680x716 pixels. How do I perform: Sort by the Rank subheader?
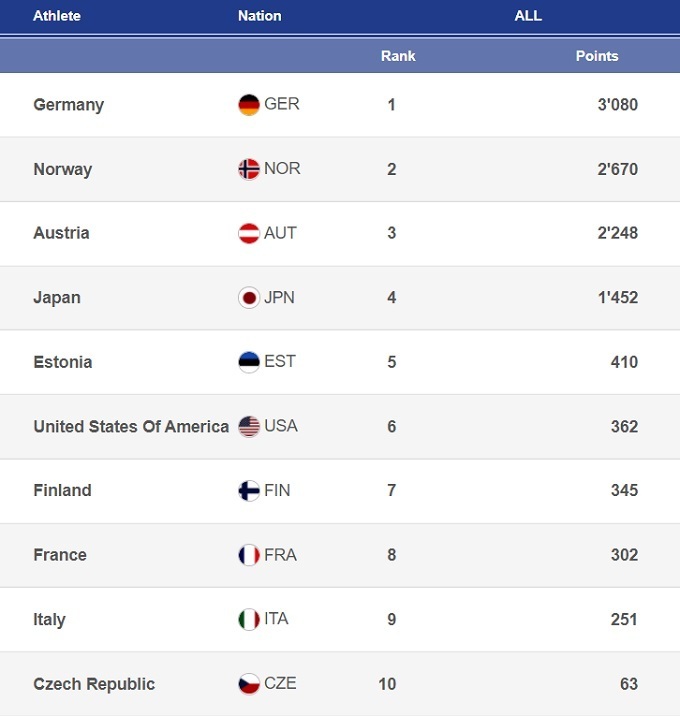click(x=398, y=56)
